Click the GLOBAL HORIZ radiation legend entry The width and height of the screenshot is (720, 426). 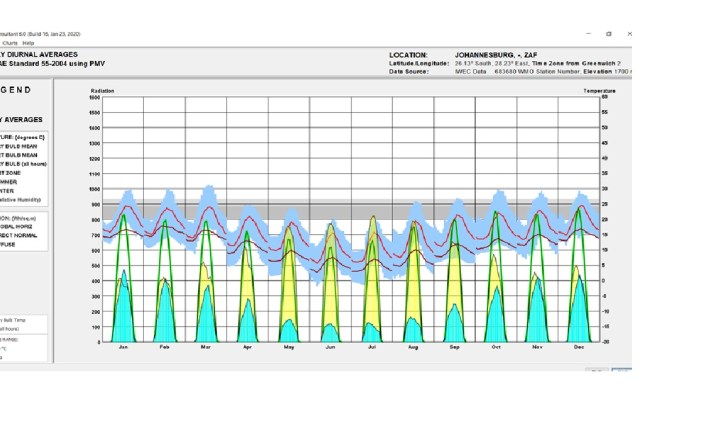click(x=15, y=225)
